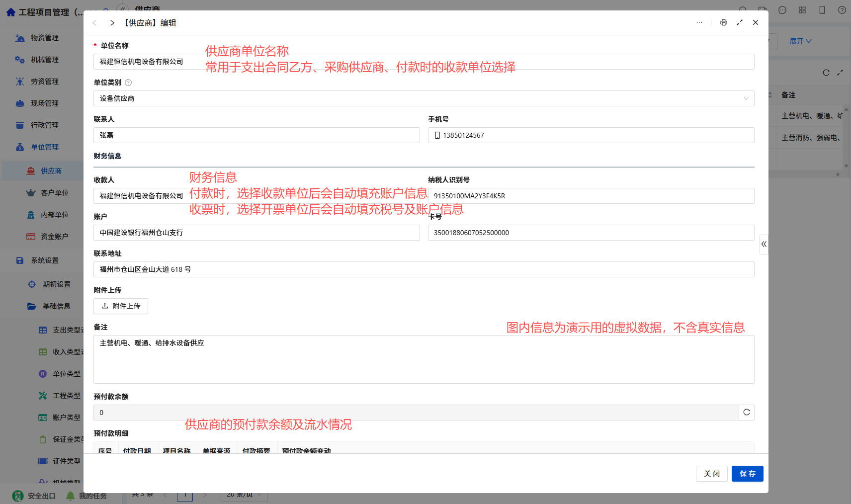Click the 关闭 button
This screenshot has height=504, width=851.
coord(712,474)
